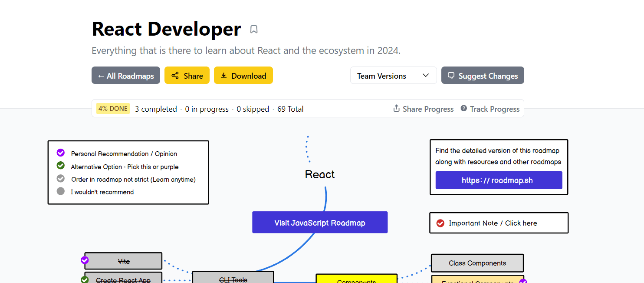The height and width of the screenshot is (283, 644).
Task: Toggle the green checkmark on Create React App
Action: coord(85,280)
